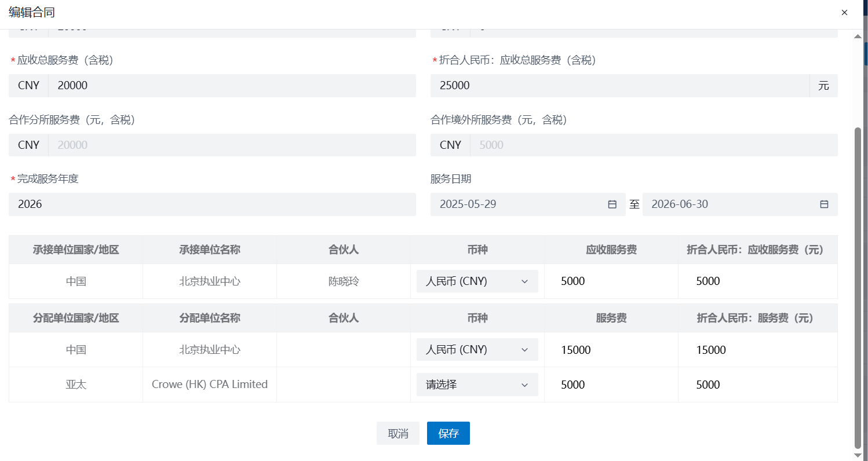Focus the 折合人民币 total field showing 25000
The width and height of the screenshot is (868, 461).
619,86
